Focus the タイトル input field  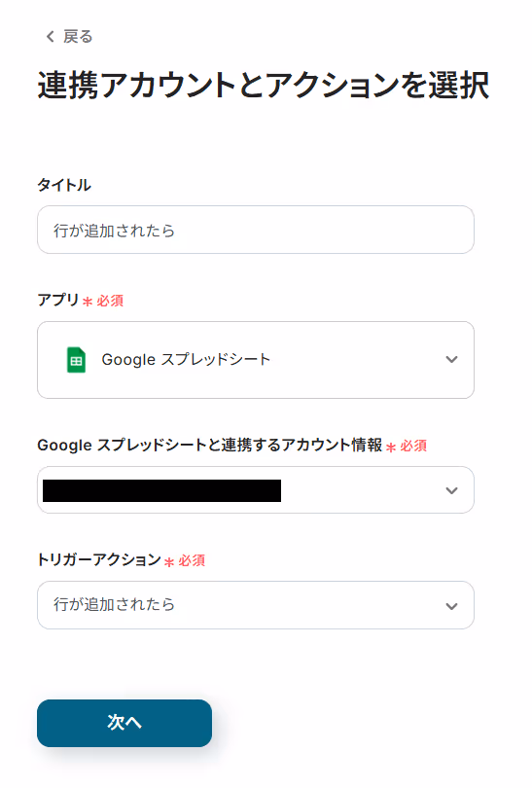click(x=256, y=230)
